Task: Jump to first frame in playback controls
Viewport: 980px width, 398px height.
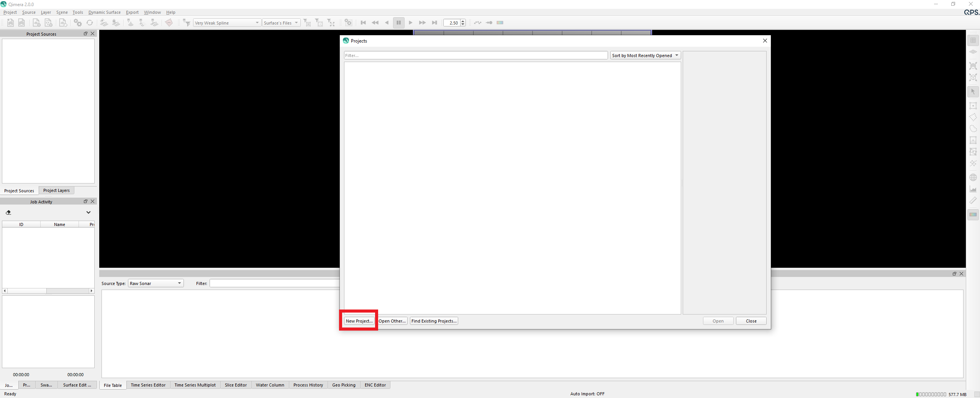Action: click(363, 23)
